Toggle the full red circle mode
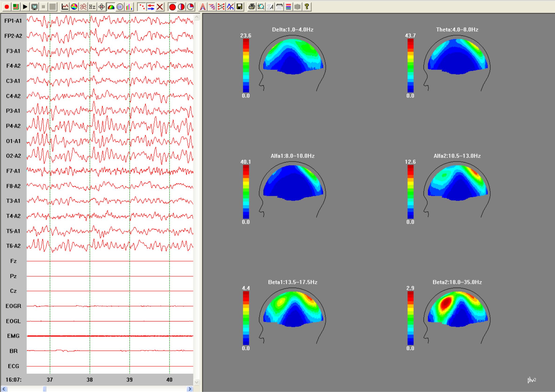 (x=172, y=7)
